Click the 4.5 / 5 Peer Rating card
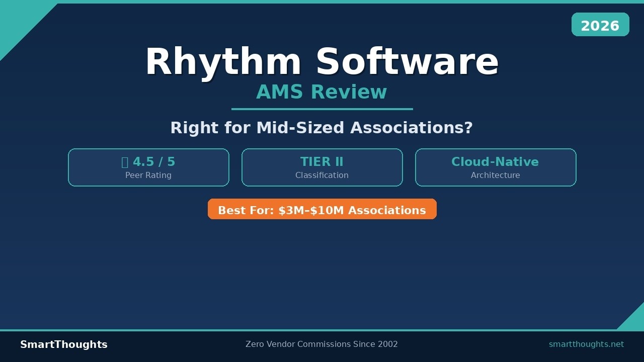This screenshot has width=644, height=362. [x=148, y=167]
